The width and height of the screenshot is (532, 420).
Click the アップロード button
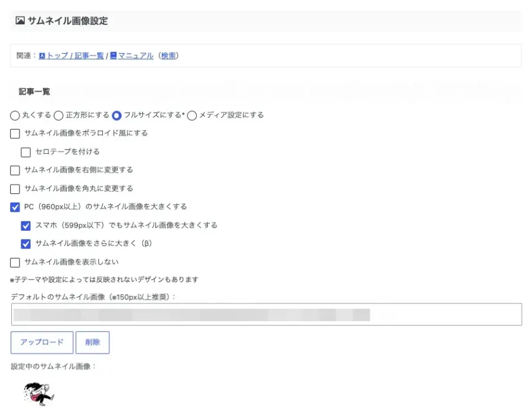(x=42, y=343)
